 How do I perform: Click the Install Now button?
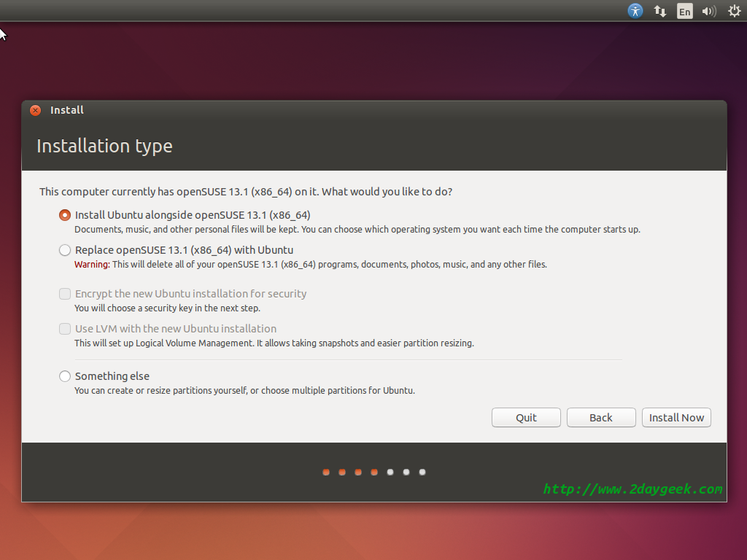[x=676, y=418]
